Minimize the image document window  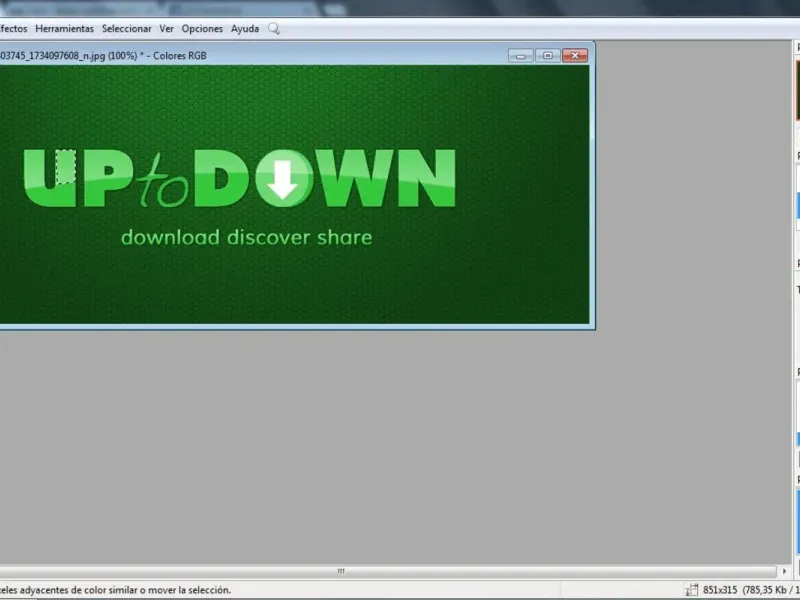point(520,56)
